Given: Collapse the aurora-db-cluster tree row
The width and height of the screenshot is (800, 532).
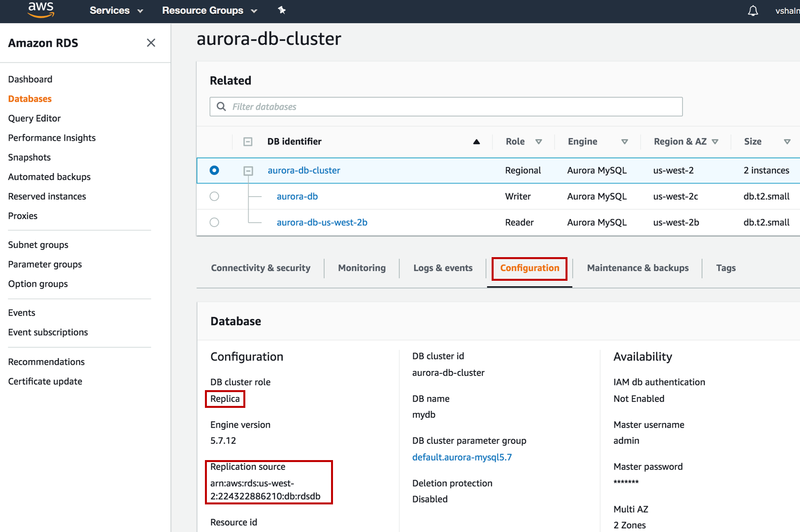Looking at the screenshot, I should 248,171.
